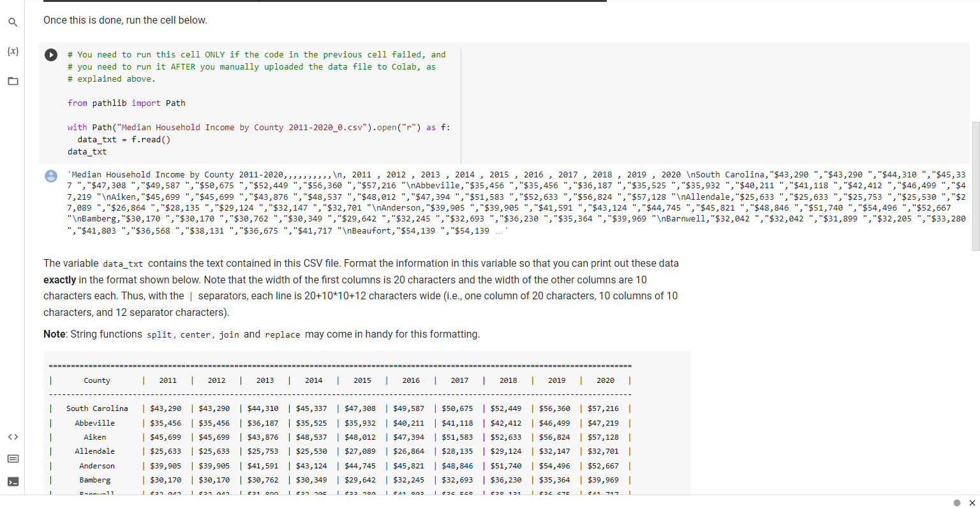
Task: Open the Variables inspector panel
Action: [x=12, y=51]
